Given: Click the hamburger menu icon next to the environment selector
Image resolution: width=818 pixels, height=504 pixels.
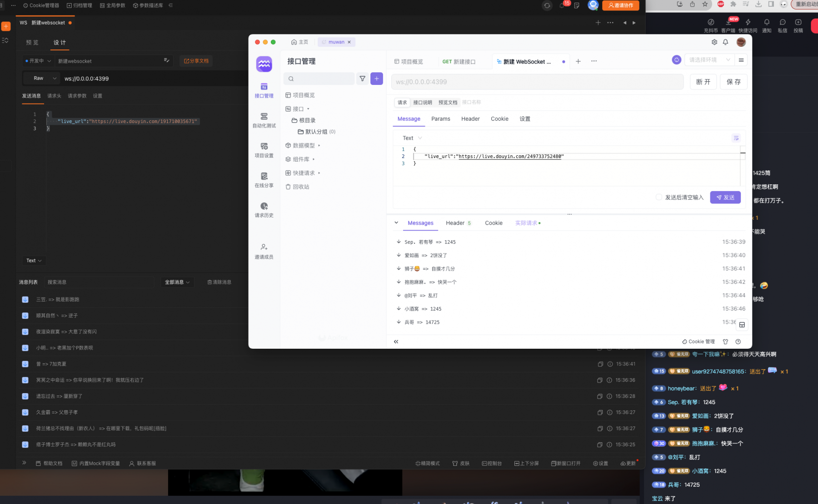Looking at the screenshot, I should click(x=741, y=60).
